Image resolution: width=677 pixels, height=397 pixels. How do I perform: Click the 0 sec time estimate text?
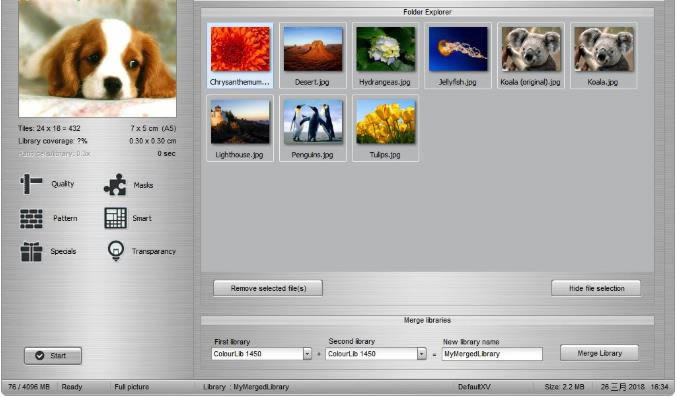click(x=166, y=153)
